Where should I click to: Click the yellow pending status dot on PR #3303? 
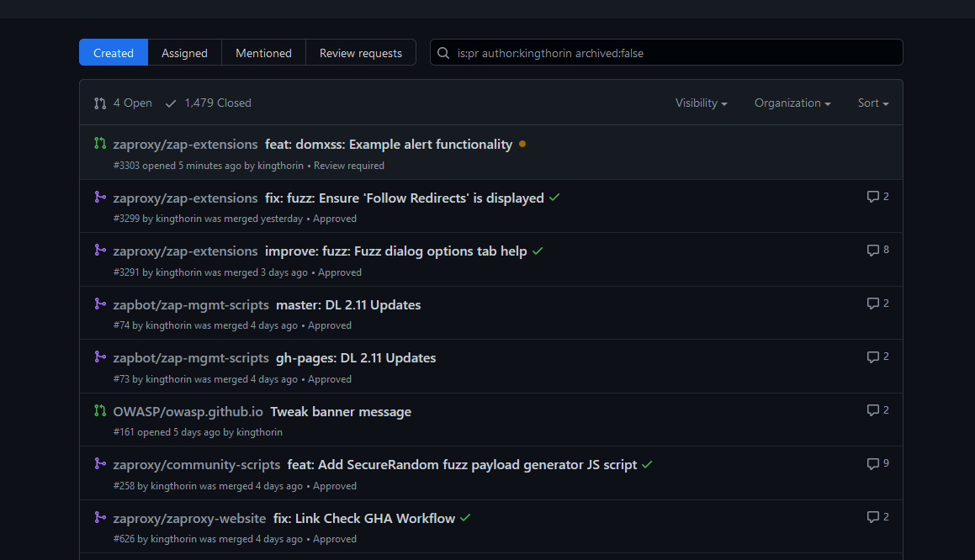522,144
